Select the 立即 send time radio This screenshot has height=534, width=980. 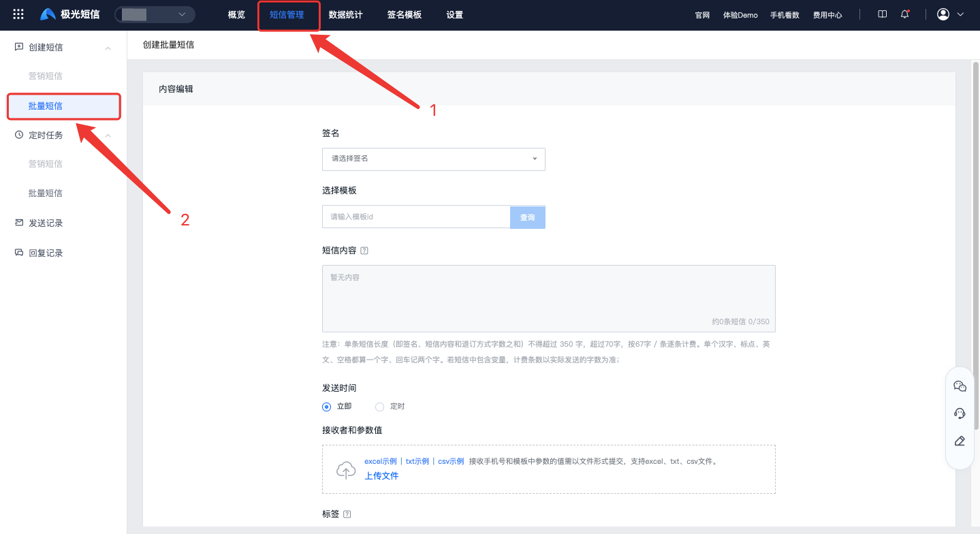[x=327, y=407]
